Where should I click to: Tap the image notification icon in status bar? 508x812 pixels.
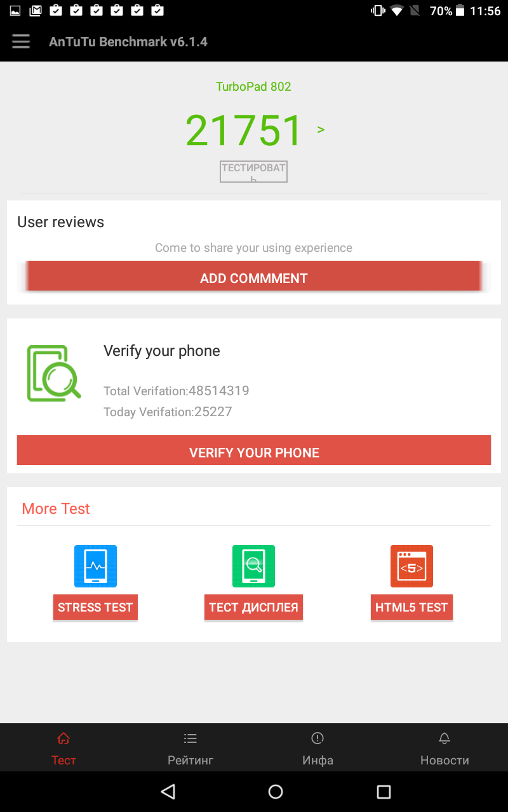[16, 11]
